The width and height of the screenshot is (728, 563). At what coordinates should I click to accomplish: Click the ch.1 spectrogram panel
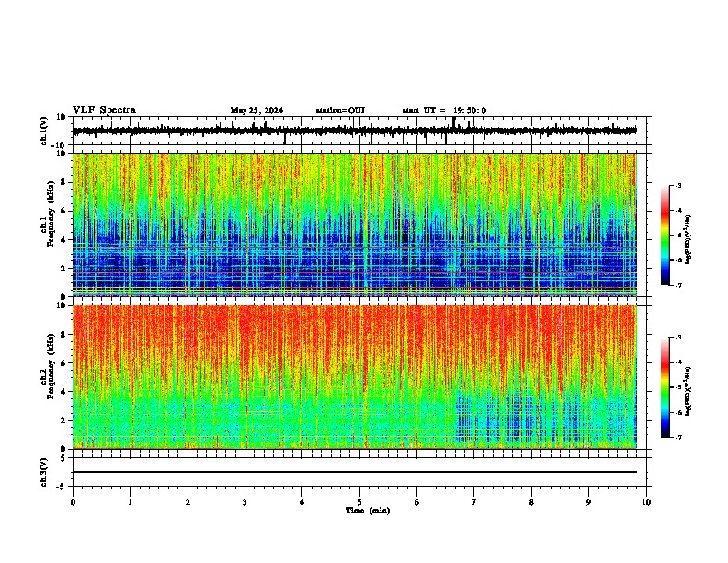point(359,224)
